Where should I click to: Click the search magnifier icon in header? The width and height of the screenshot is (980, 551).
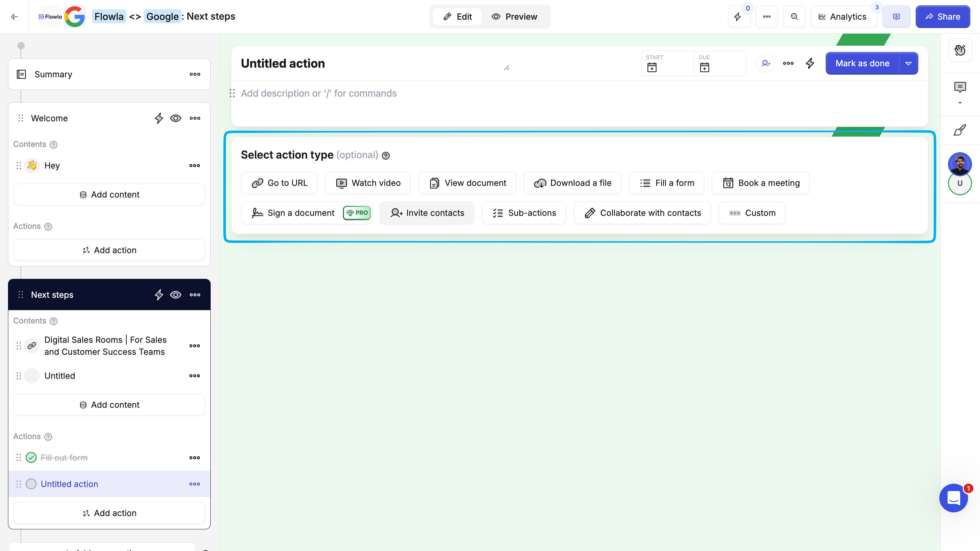pos(794,17)
